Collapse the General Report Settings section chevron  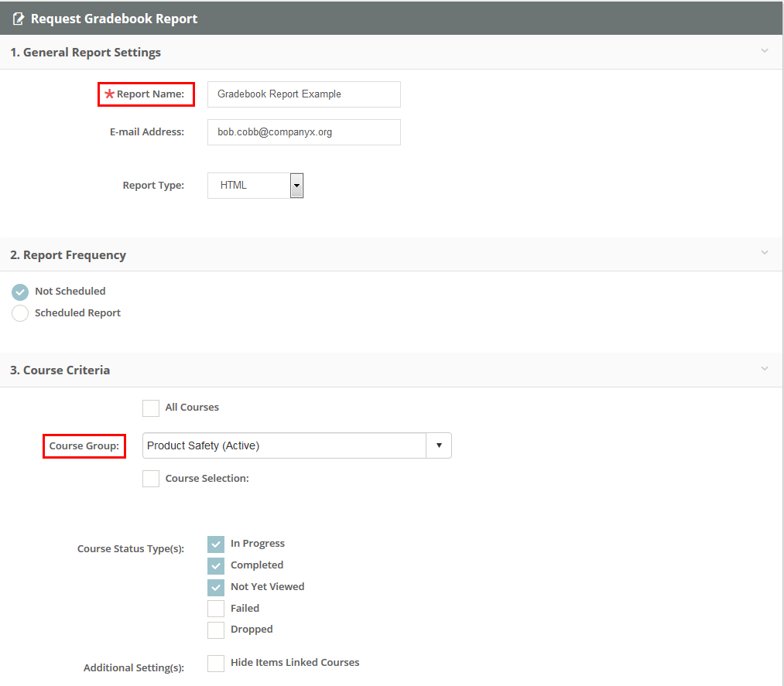(x=764, y=51)
